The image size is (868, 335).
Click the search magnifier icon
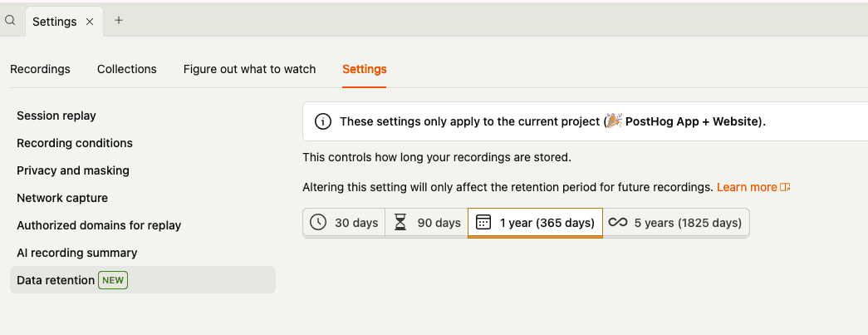11,22
